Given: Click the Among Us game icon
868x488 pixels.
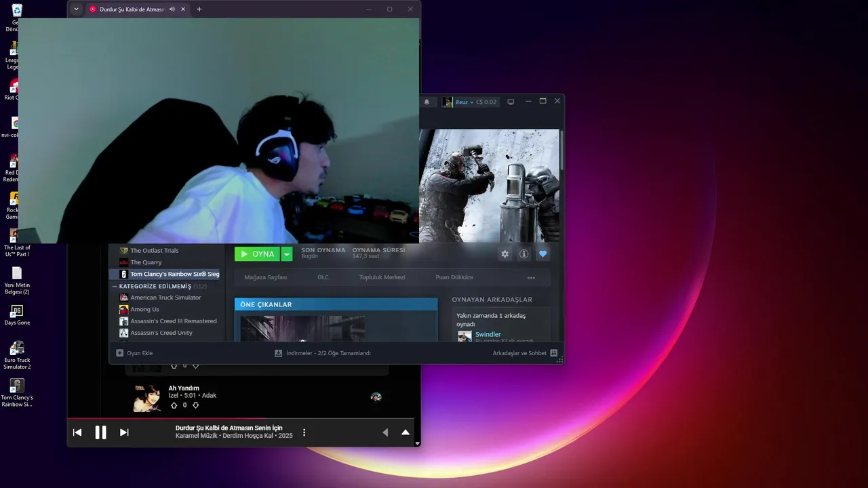Looking at the screenshot, I should coord(123,309).
